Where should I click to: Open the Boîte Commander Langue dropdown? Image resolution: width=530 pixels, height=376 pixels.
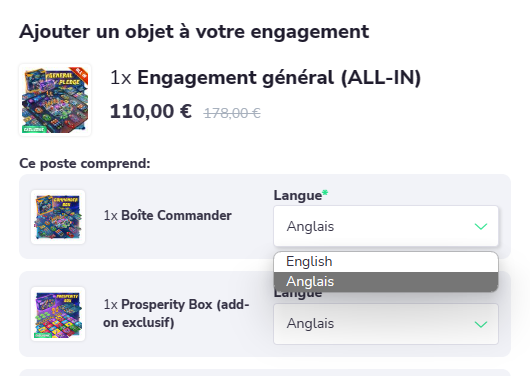(386, 226)
